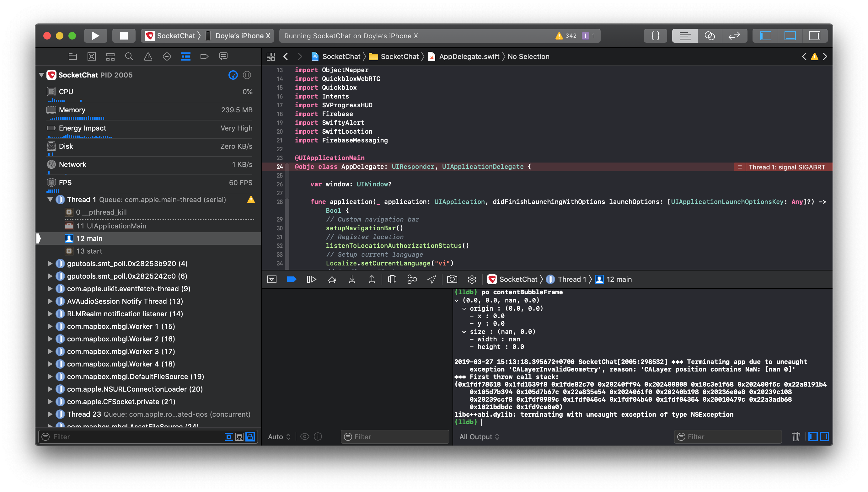Open the project navigator folder icon

pyautogui.click(x=72, y=56)
